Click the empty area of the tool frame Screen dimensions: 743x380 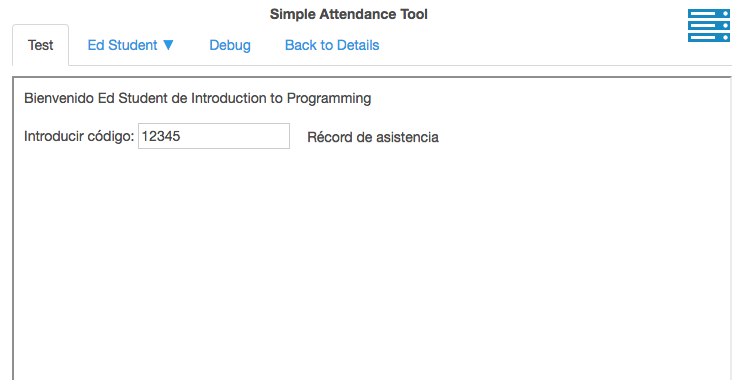372,265
